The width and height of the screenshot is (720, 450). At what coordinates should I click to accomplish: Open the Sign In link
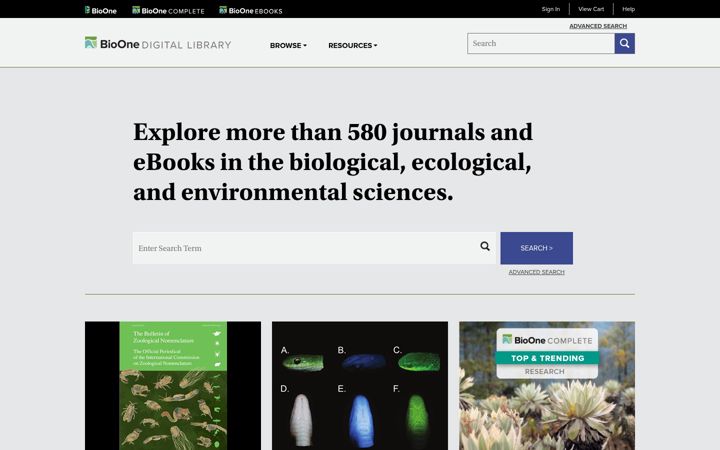click(x=551, y=9)
